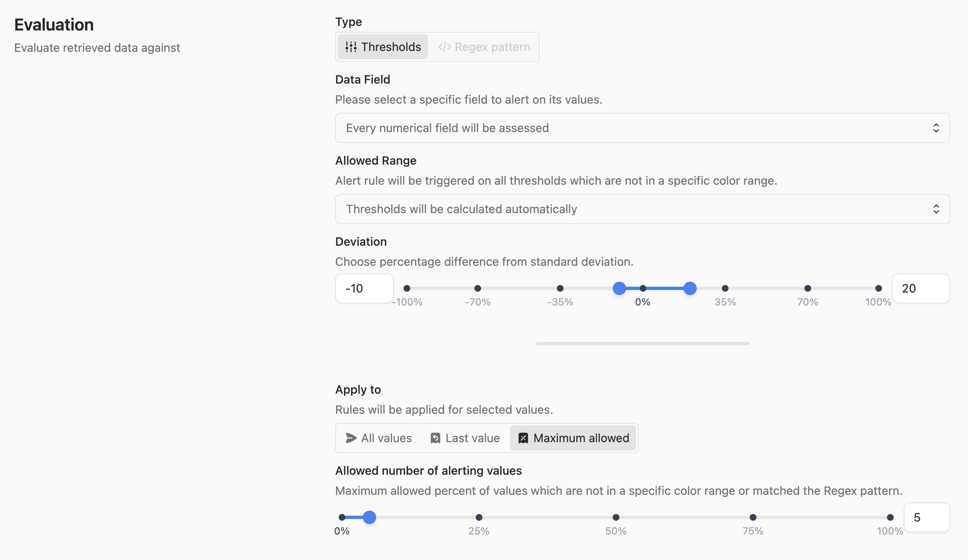Click the Type label
The image size is (968, 560).
tap(349, 22)
